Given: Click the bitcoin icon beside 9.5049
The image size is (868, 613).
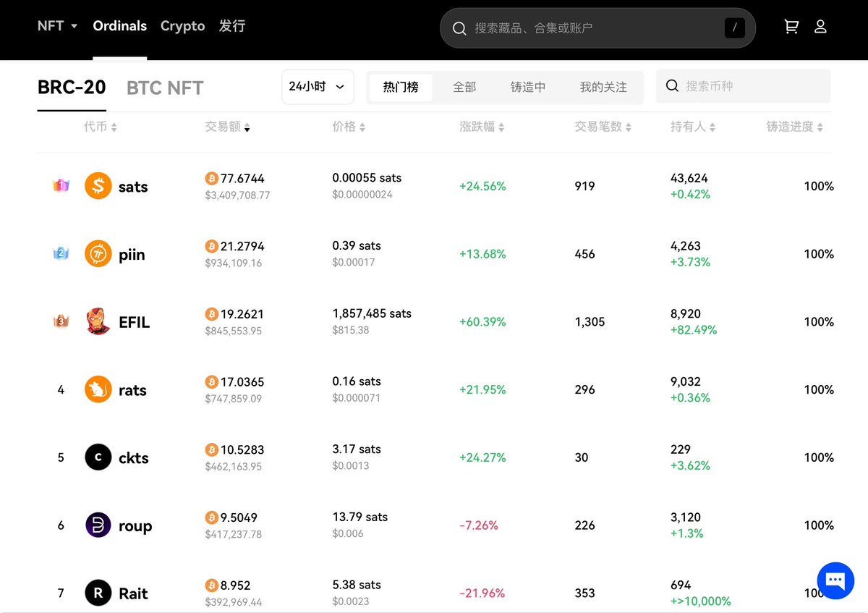Looking at the screenshot, I should pos(211,517).
